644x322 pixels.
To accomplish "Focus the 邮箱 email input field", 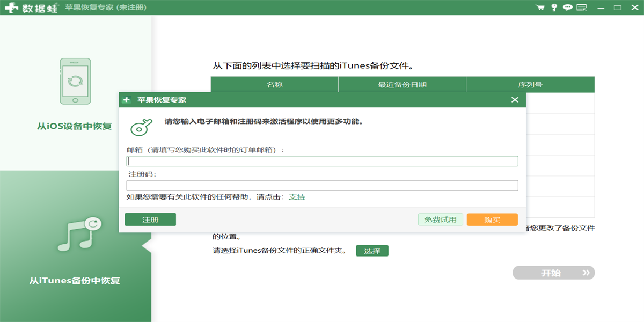I will pyautogui.click(x=322, y=161).
